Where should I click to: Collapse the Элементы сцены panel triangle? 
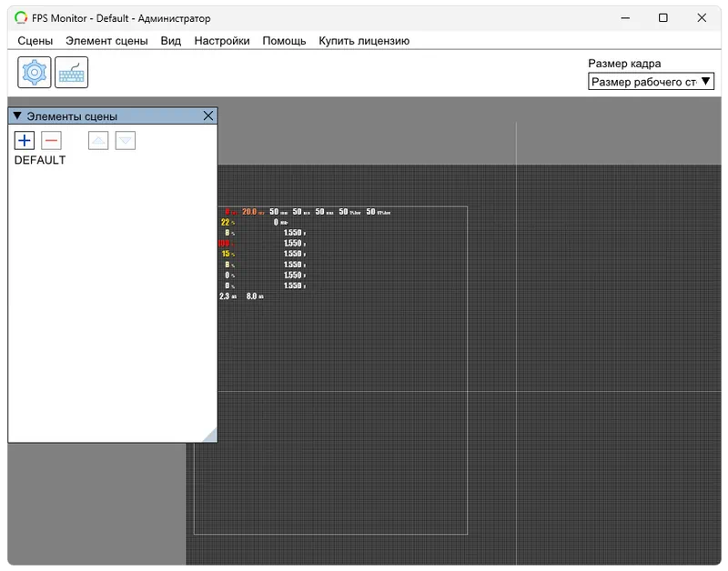17,115
